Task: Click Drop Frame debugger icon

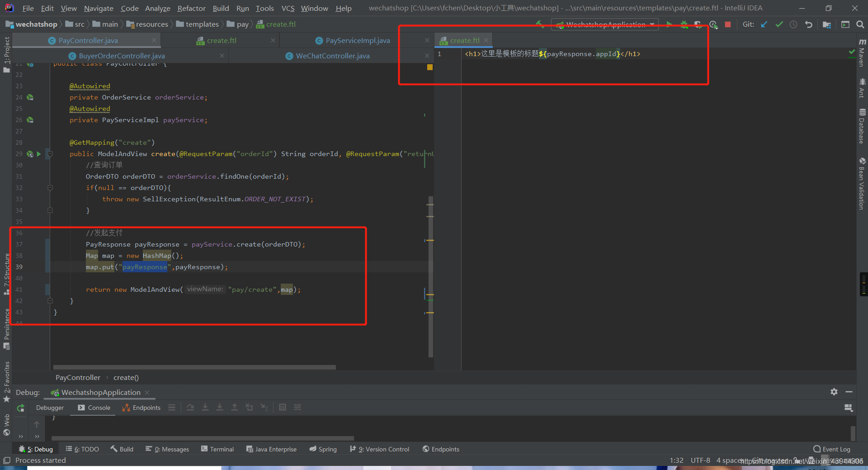Action: [249, 408]
